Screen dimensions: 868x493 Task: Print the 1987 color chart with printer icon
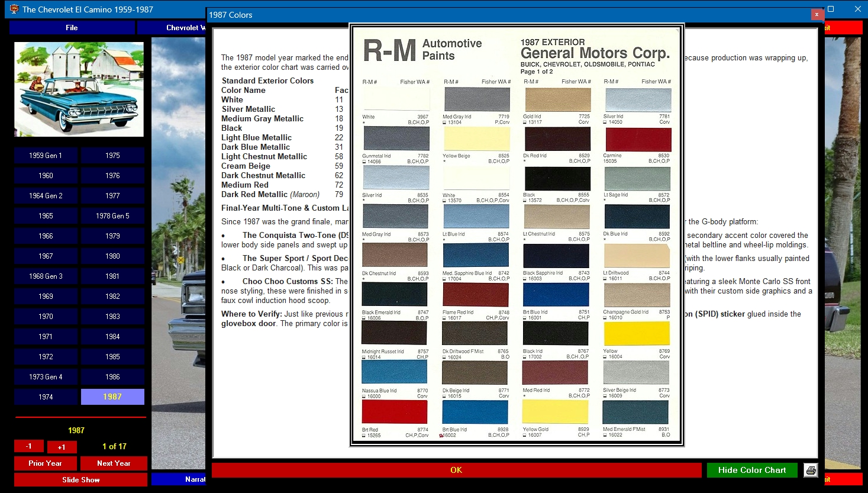coord(811,471)
